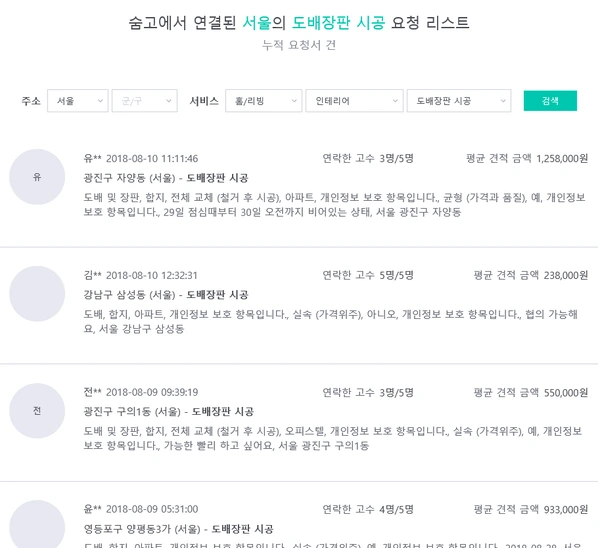Click the 238,000원 average quote amount
This screenshot has height=548, width=600.
566,275
